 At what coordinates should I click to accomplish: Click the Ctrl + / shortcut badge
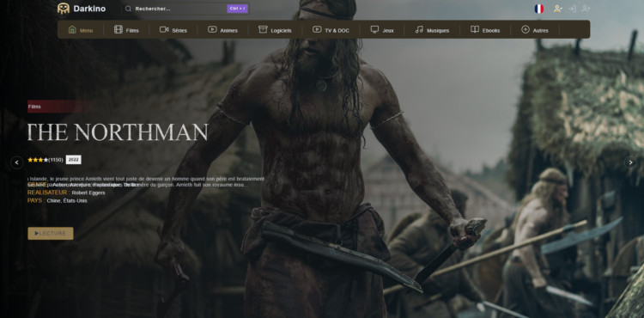(237, 9)
